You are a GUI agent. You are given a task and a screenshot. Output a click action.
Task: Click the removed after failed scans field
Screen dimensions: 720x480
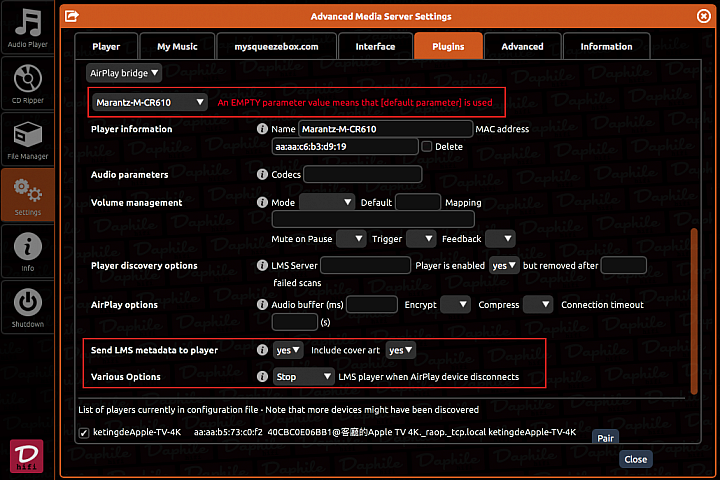tap(624, 265)
